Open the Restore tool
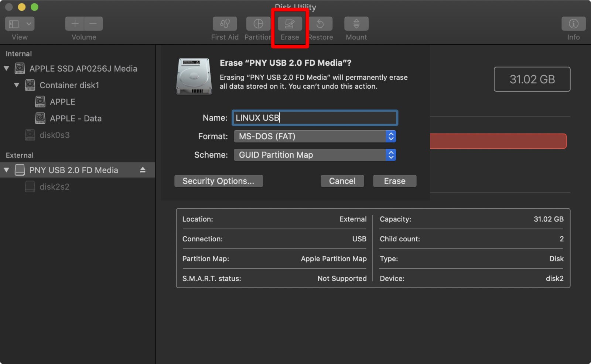The height and width of the screenshot is (364, 591). tap(321, 23)
